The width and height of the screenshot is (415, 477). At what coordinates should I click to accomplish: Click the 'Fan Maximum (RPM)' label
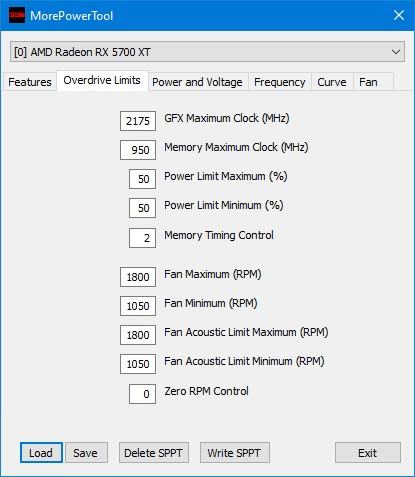tap(213, 274)
